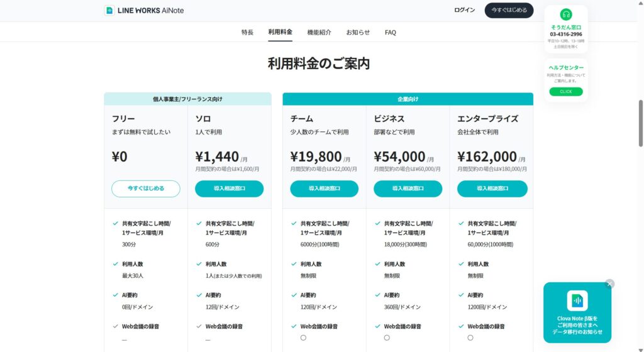Image resolution: width=644 pixels, height=352 pixels.
Task: Click checkmark beside チーム plan 利用人数
Action: [294, 264]
